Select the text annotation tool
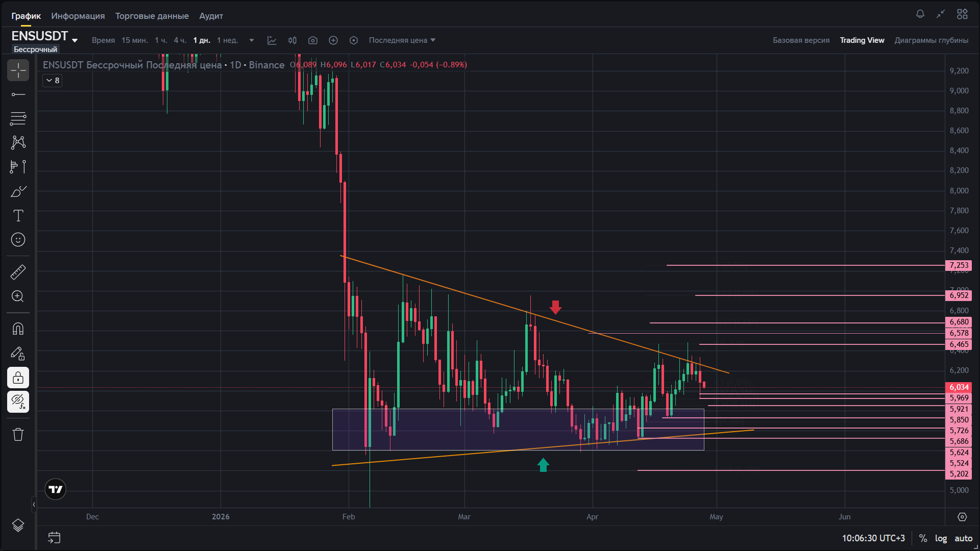The image size is (980, 551). [18, 215]
